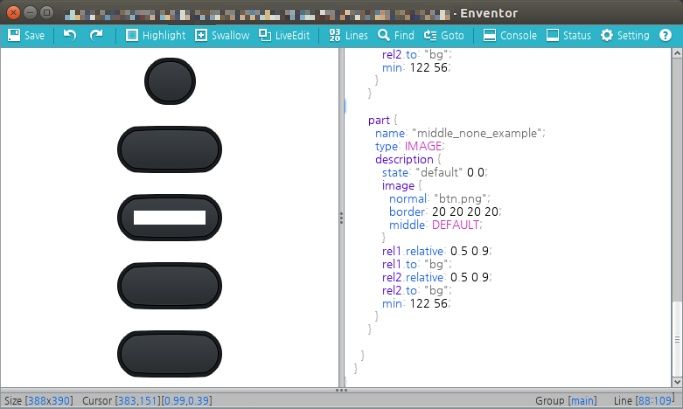Show the Console panel
The height and width of the screenshot is (409, 683).
pyautogui.click(x=510, y=35)
